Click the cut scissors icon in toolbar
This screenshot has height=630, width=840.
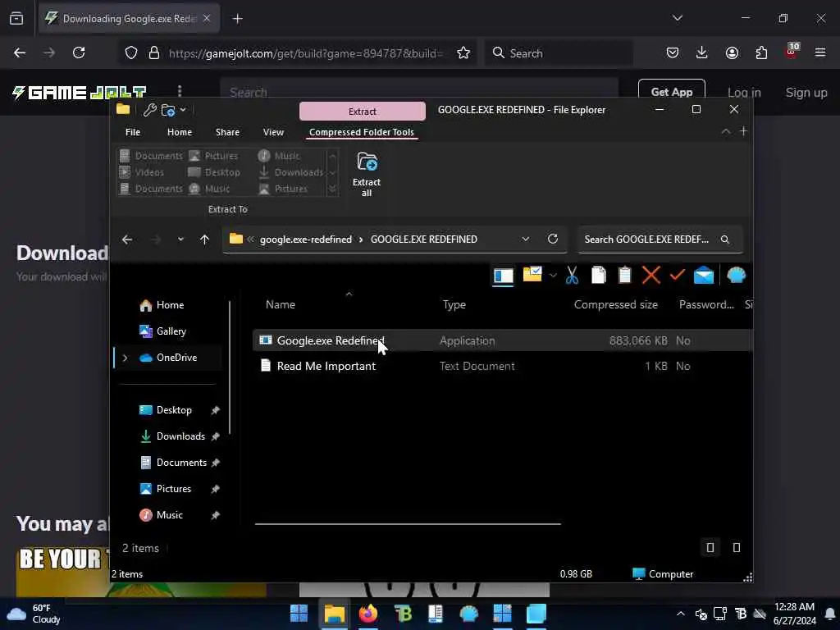click(x=572, y=276)
